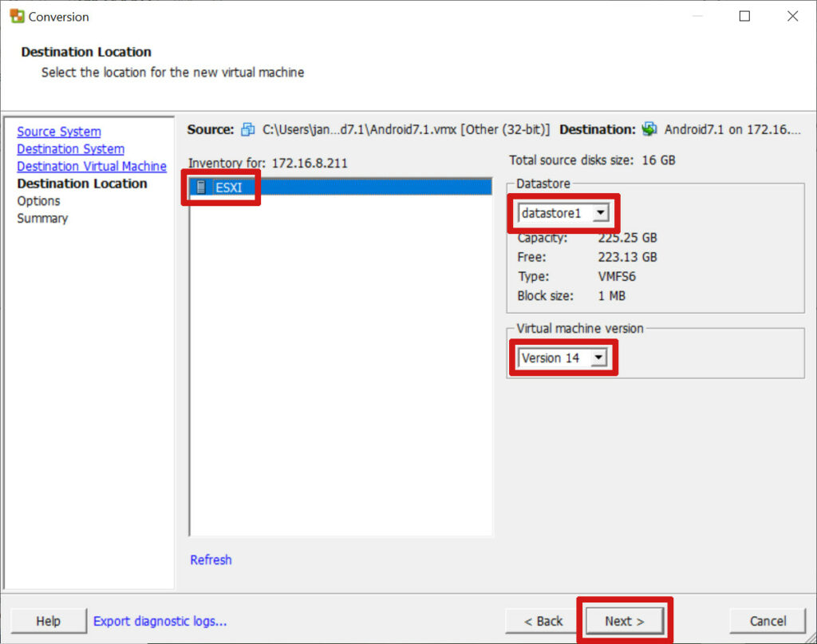Image resolution: width=817 pixels, height=644 pixels.
Task: Click the source path C:\Users\jan...Android7.1.vmx
Action: click(x=406, y=129)
